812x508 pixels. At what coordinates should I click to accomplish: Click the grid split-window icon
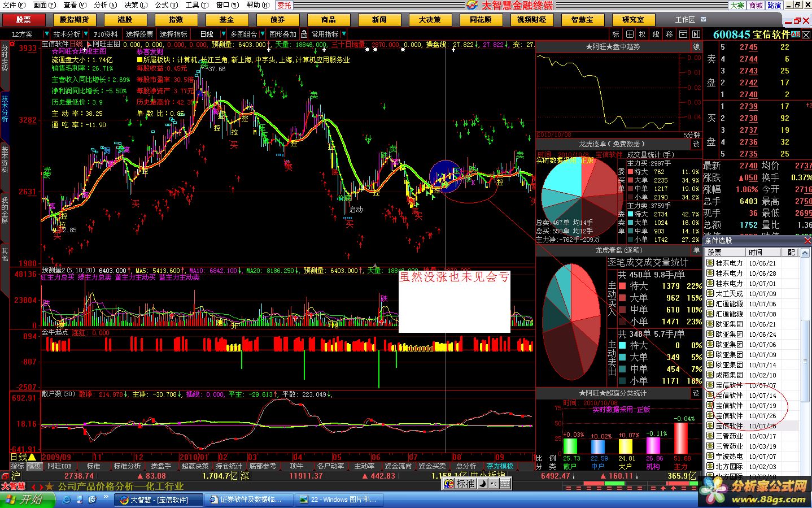click(x=630, y=34)
